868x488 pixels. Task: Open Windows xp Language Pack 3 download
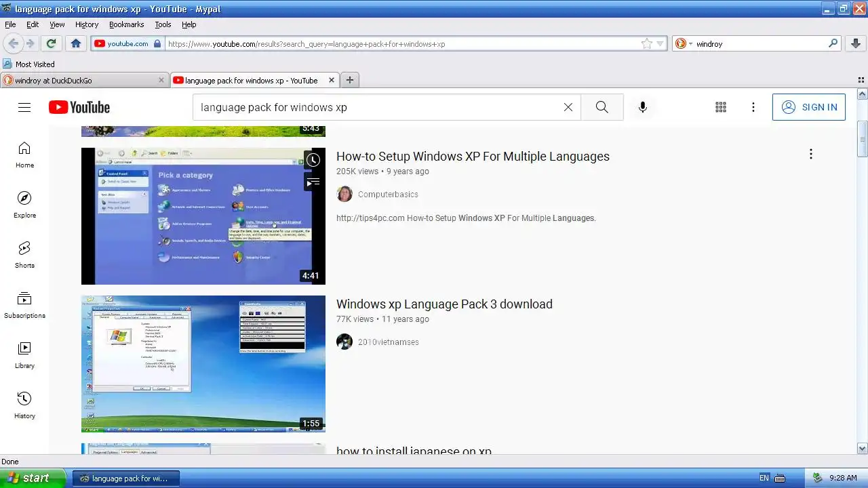pos(444,304)
